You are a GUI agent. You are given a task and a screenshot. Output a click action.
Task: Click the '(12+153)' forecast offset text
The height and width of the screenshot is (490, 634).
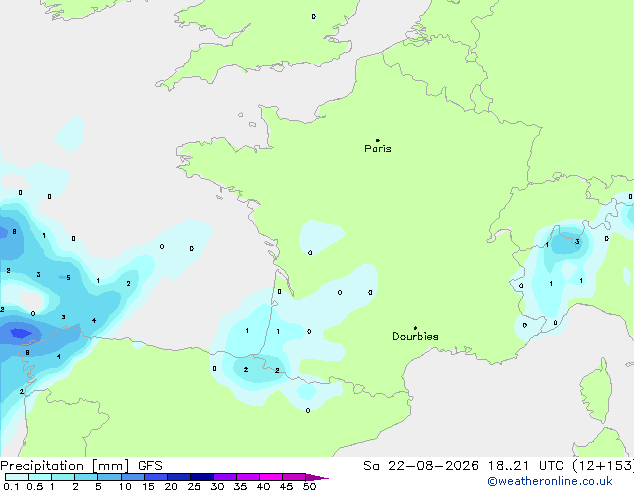(603, 466)
